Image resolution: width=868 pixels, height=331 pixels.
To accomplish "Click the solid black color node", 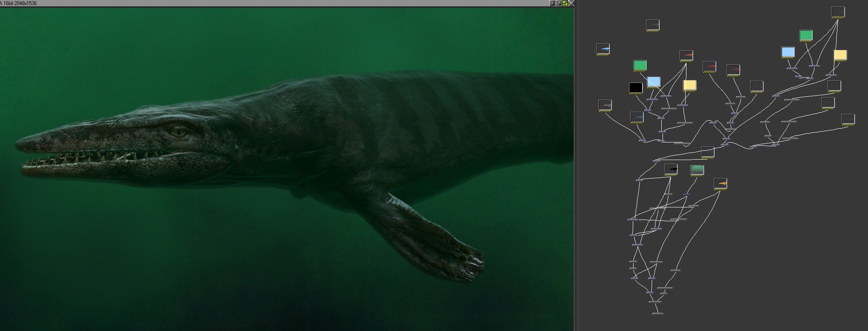I will pyautogui.click(x=636, y=88).
